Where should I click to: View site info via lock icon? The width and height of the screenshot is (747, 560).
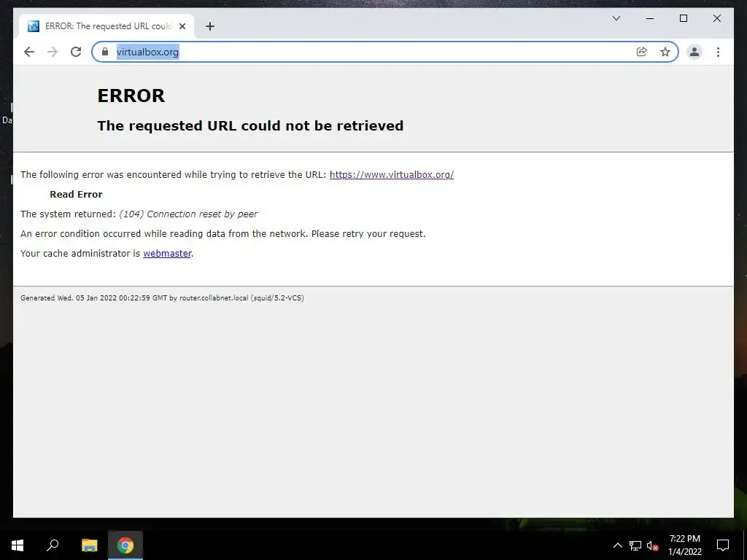coord(105,52)
